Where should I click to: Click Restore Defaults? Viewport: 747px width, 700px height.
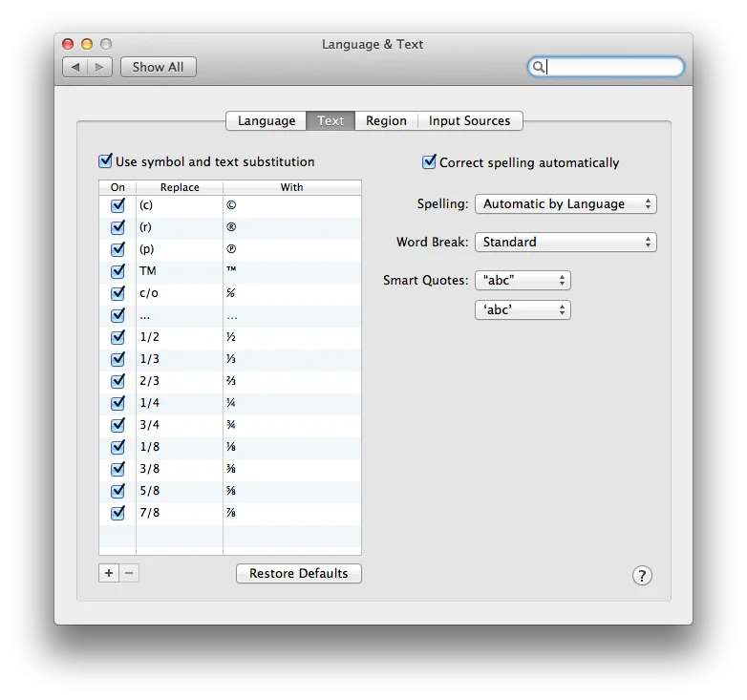299,573
